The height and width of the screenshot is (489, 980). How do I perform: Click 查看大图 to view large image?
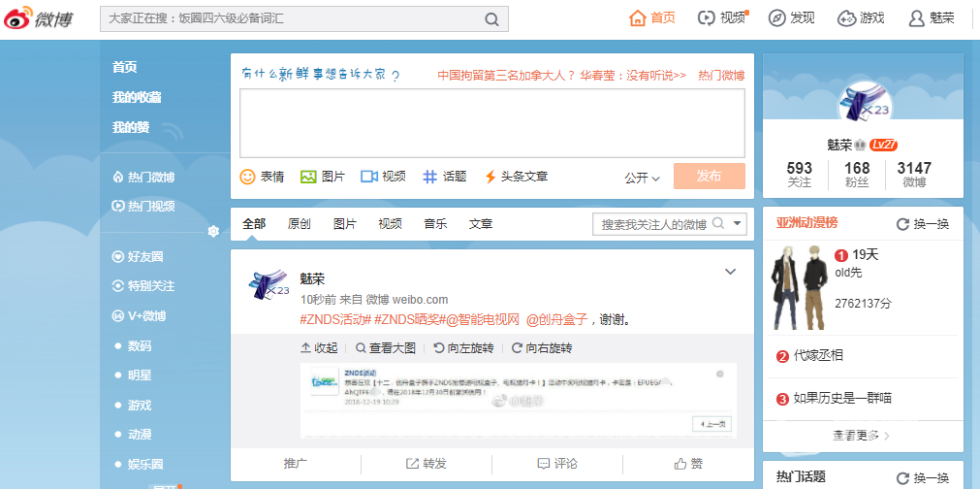pos(386,348)
